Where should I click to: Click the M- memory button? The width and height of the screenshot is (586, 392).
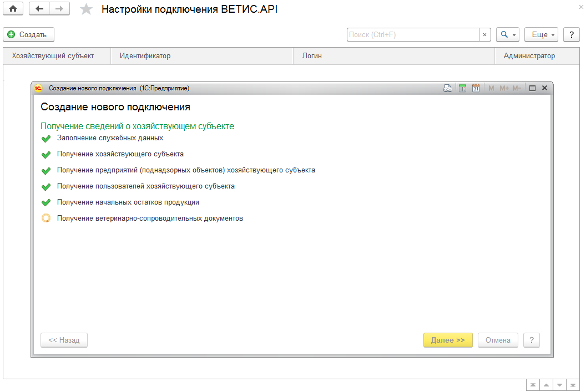coord(517,88)
